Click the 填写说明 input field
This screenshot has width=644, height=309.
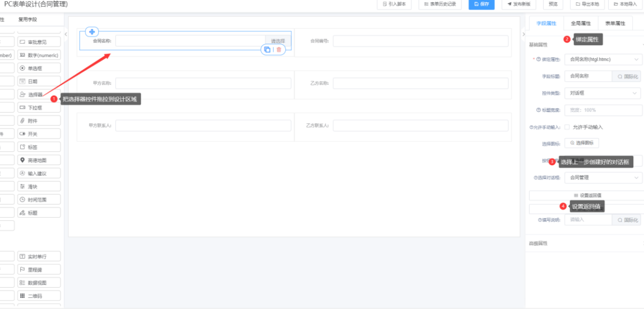[589, 220]
